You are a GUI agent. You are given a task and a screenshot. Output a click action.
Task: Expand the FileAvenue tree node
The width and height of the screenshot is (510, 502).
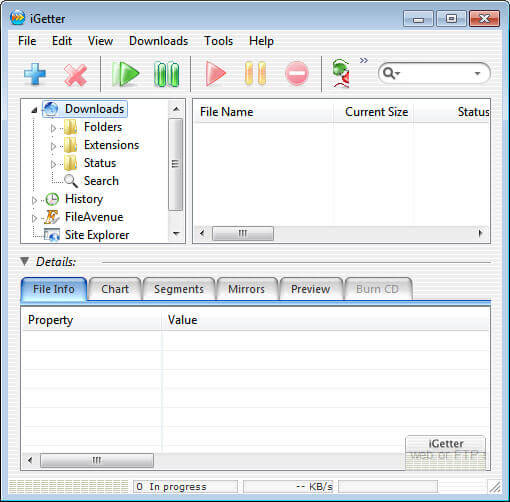(34, 218)
